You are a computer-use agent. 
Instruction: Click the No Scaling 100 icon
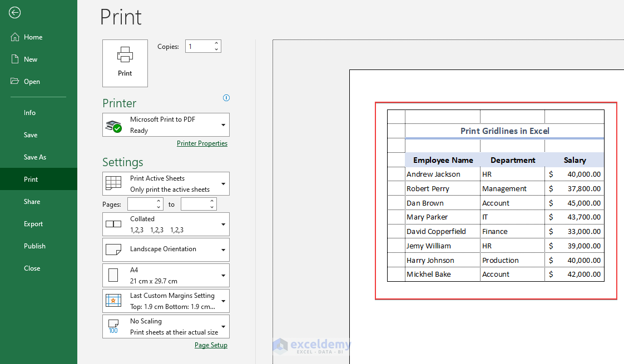pyautogui.click(x=113, y=326)
